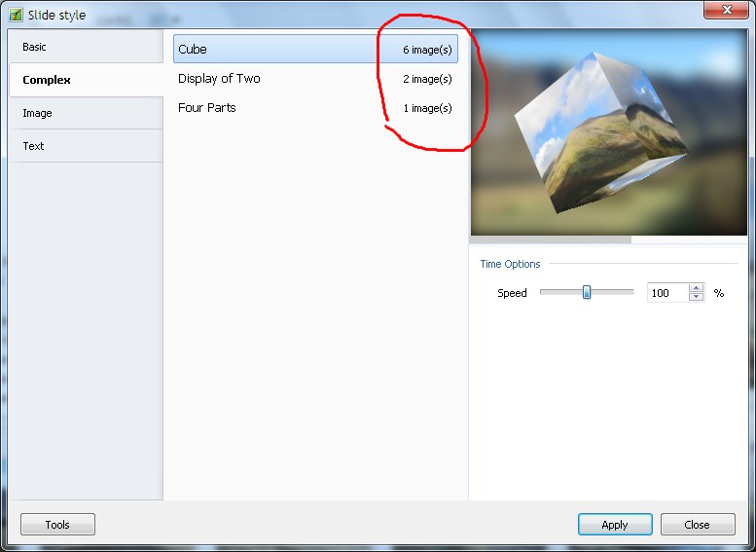Open the Basic styles category
This screenshot has width=756, height=552.
(x=86, y=47)
